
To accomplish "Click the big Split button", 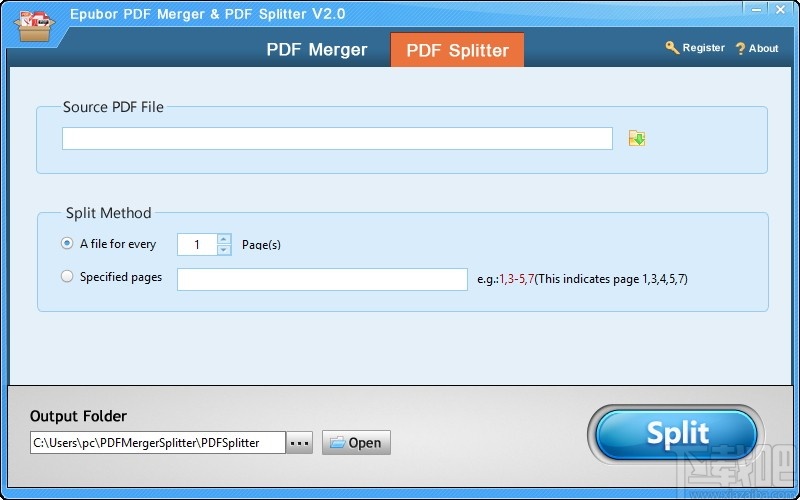I will click(x=677, y=434).
